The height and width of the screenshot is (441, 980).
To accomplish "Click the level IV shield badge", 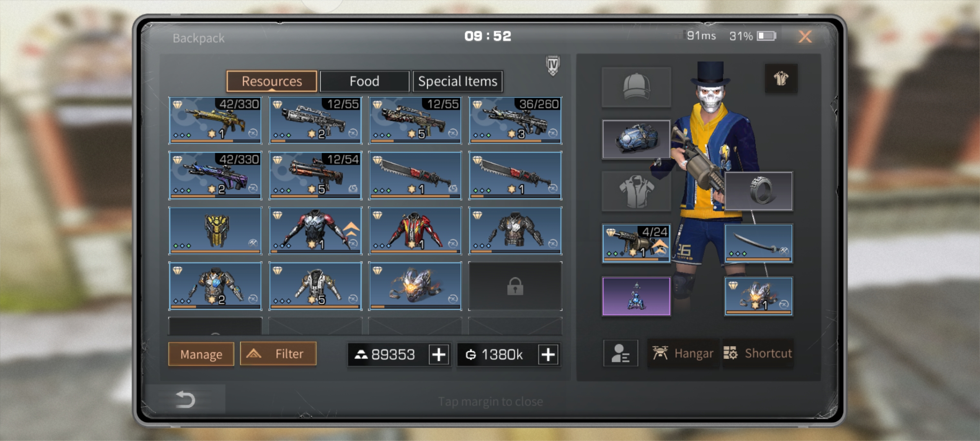I will (x=552, y=65).
